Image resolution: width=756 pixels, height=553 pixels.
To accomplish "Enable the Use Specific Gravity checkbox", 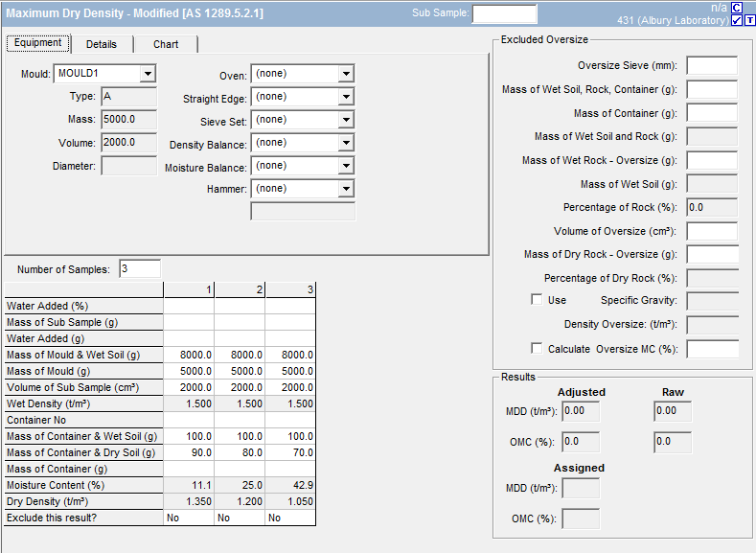I will pos(537,300).
